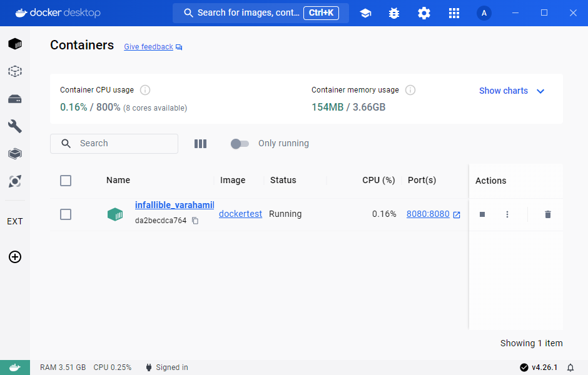Image resolution: width=588 pixels, height=375 pixels.
Task: Click the external link icon beside port
Action: [x=457, y=214]
